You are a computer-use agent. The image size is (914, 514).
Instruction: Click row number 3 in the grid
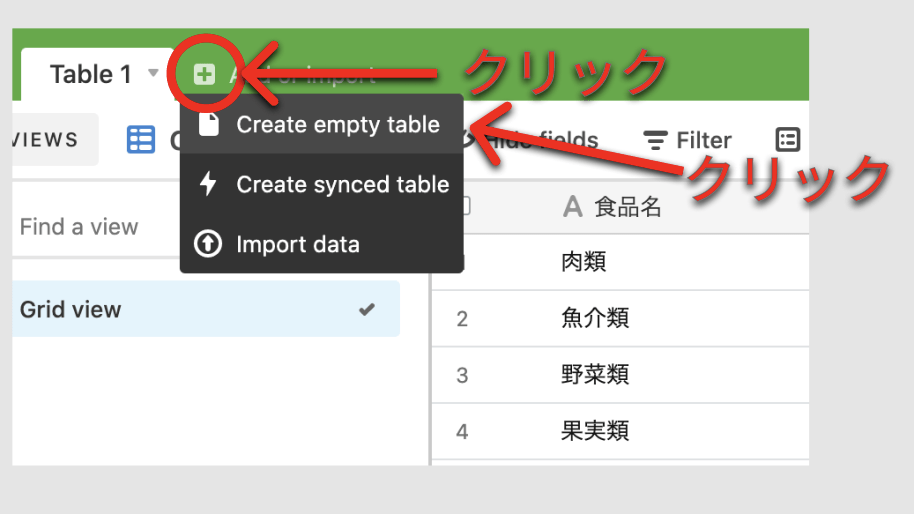pos(462,375)
